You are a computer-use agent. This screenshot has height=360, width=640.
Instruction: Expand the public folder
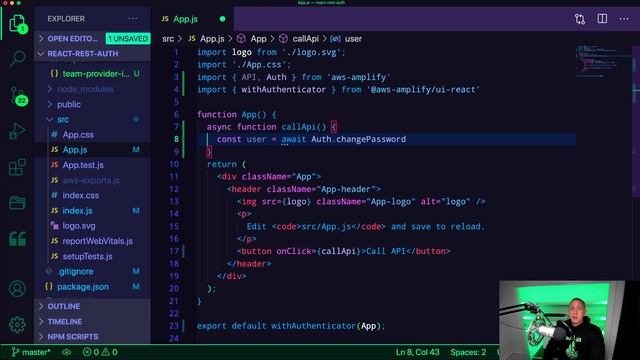point(69,104)
